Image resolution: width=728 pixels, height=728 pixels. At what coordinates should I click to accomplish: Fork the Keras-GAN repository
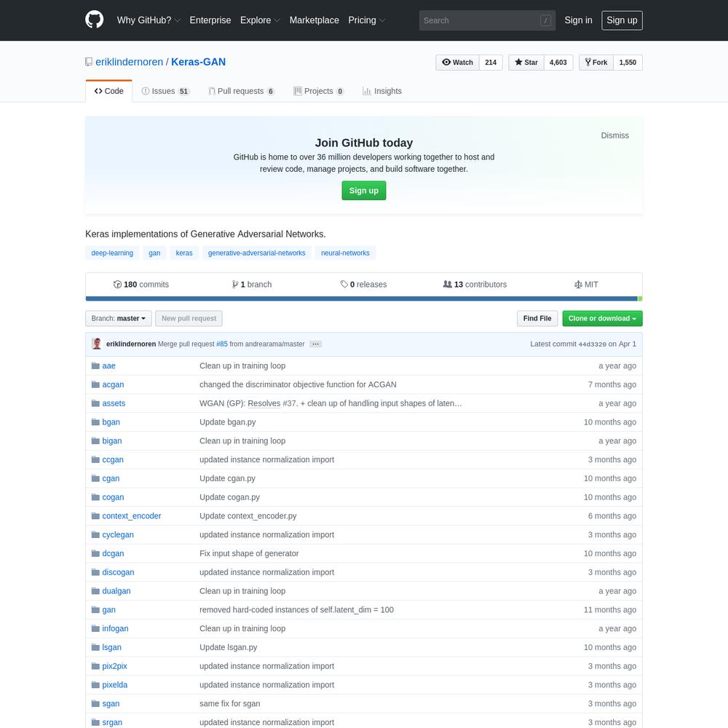pos(596,62)
